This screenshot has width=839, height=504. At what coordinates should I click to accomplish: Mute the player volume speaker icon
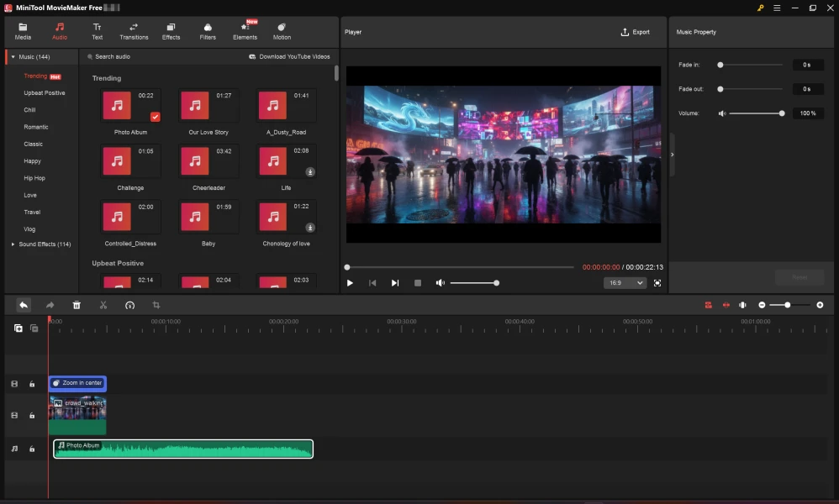click(x=440, y=283)
